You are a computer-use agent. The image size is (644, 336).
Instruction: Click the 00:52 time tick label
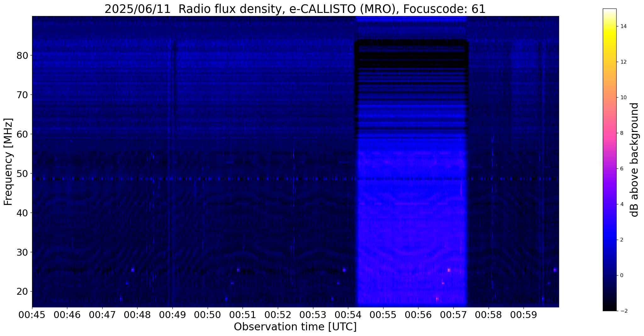click(x=278, y=315)
